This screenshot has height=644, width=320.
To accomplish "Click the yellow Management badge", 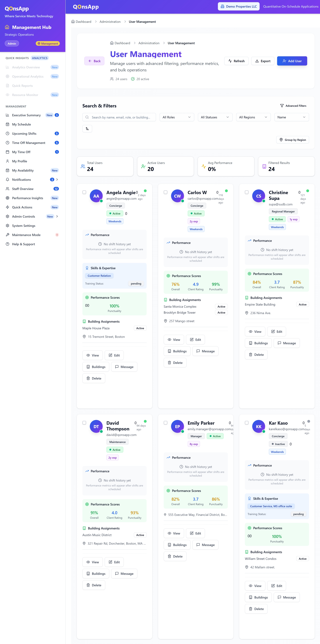I will tap(48, 44).
